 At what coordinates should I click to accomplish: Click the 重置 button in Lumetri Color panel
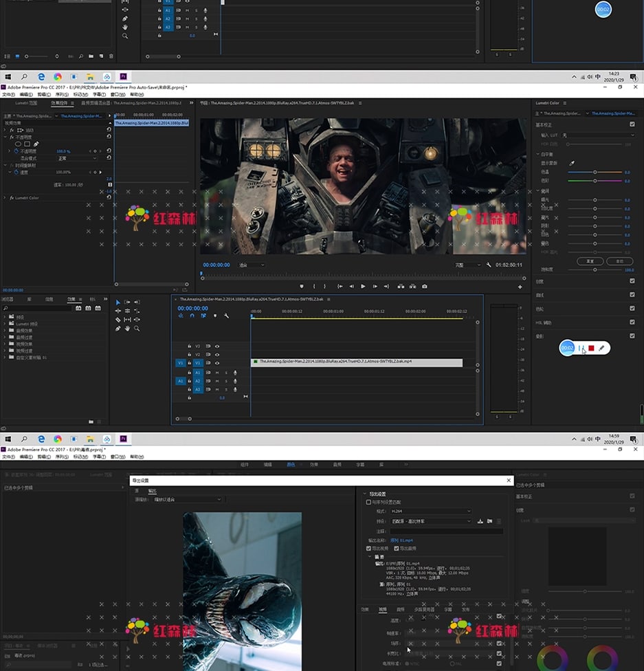click(x=590, y=261)
